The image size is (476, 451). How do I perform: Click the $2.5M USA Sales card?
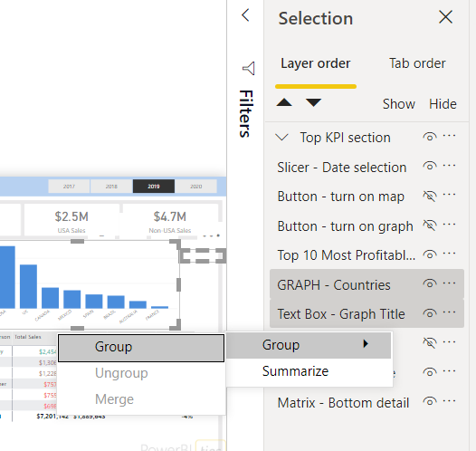71,220
